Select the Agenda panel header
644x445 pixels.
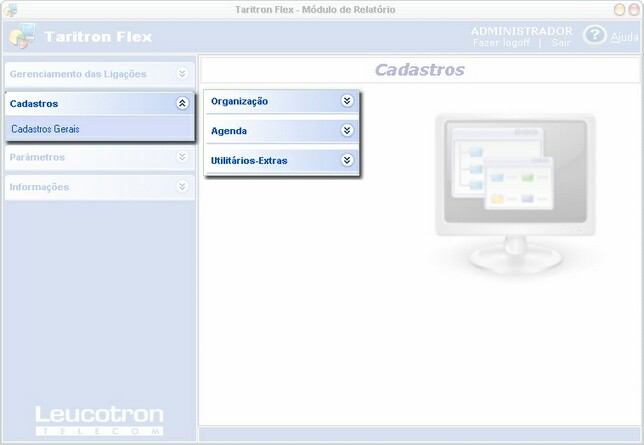pos(282,131)
